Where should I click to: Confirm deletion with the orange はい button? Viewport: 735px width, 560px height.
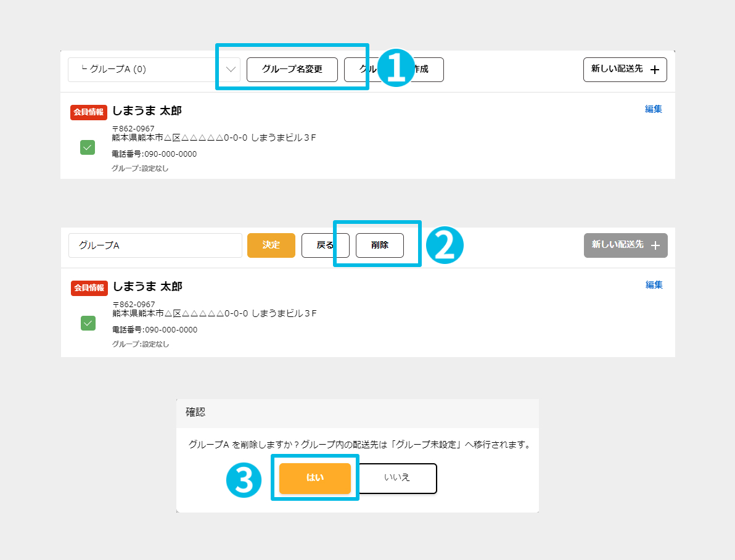[315, 479]
